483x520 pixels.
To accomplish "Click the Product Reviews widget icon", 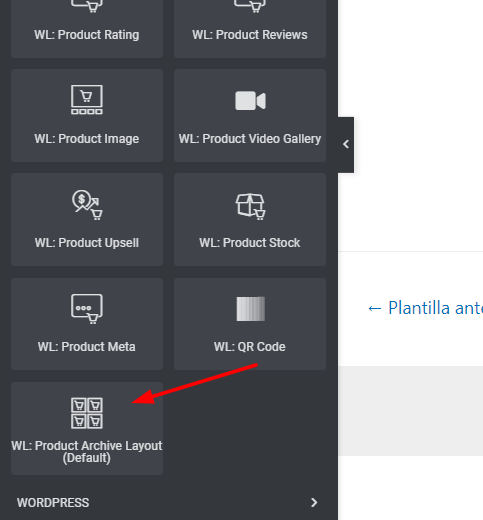I will [250, 6].
